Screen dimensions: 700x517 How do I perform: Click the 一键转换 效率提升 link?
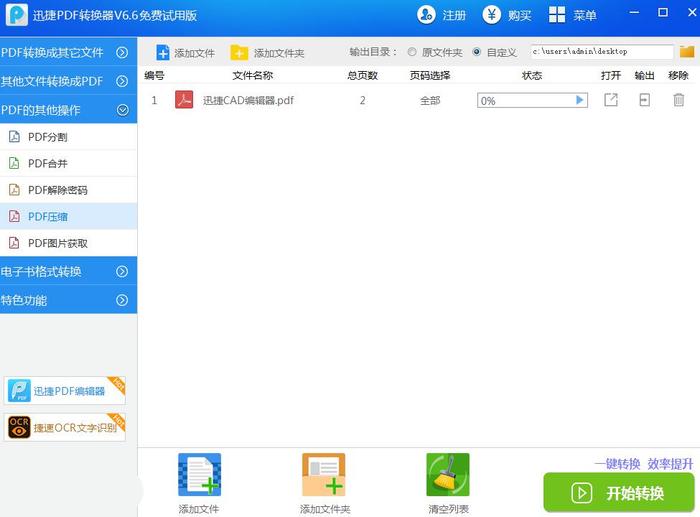tap(644, 464)
